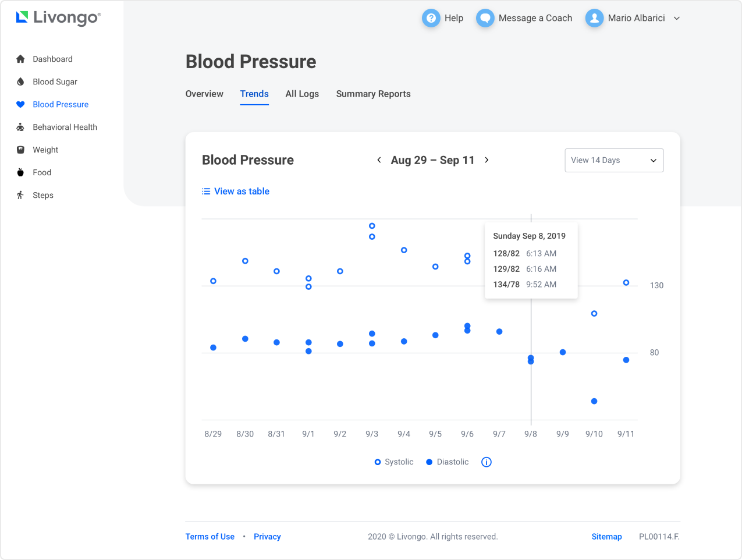Click the 130 axis value label

(x=656, y=286)
